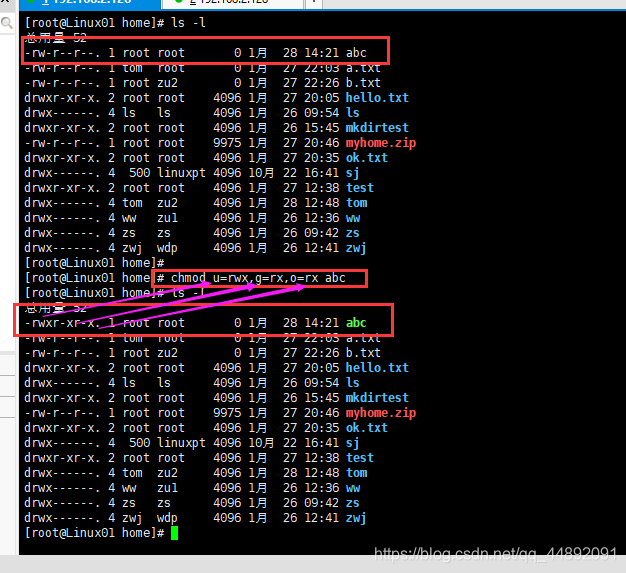
Task: Click ok.txt directory name in first listing
Action: [x=366, y=158]
